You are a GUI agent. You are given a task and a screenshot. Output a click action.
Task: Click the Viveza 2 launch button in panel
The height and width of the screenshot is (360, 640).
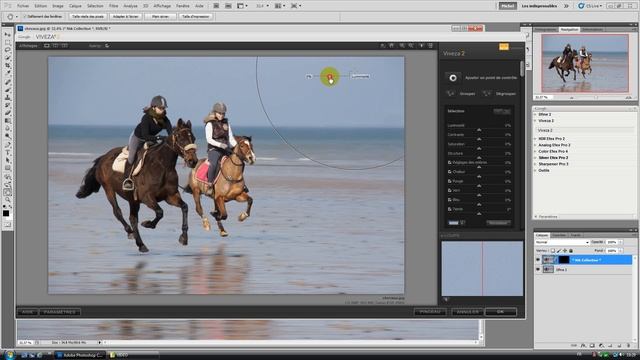(x=584, y=130)
